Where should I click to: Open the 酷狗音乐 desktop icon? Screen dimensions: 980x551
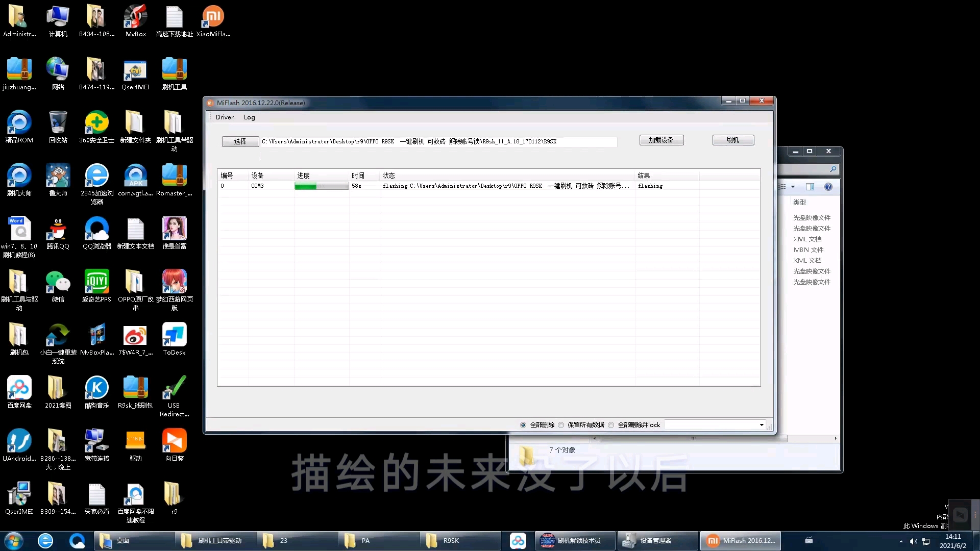(97, 393)
